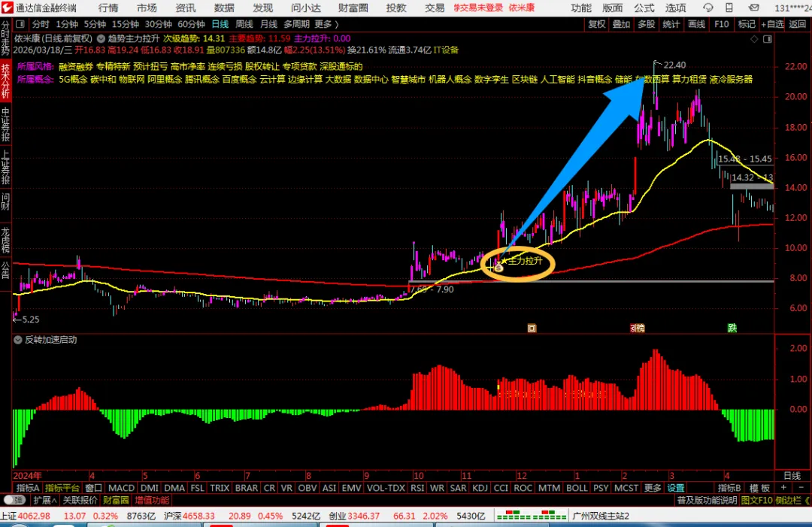Select the MACD indicator

[122, 488]
